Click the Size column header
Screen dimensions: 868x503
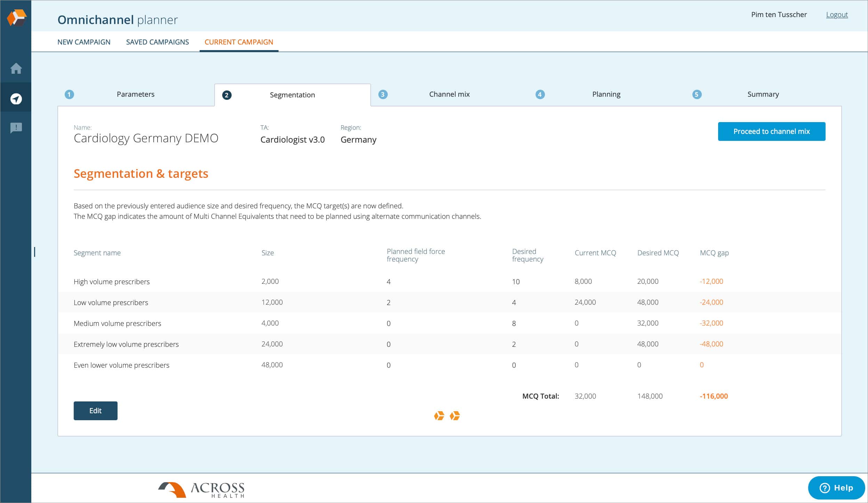[x=267, y=253]
